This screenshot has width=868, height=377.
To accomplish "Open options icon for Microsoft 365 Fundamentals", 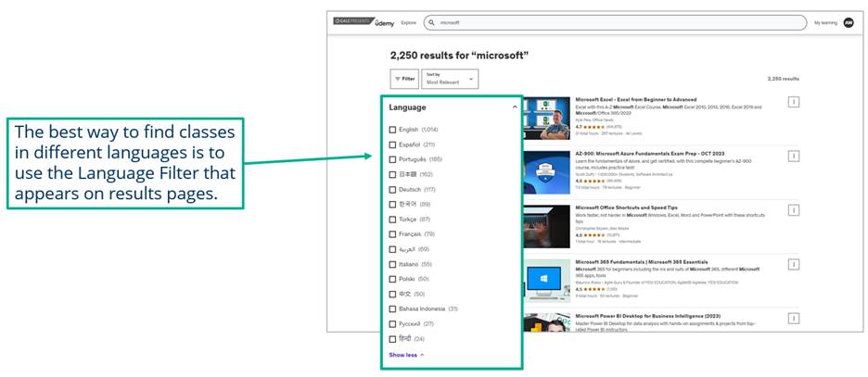I will (x=793, y=263).
